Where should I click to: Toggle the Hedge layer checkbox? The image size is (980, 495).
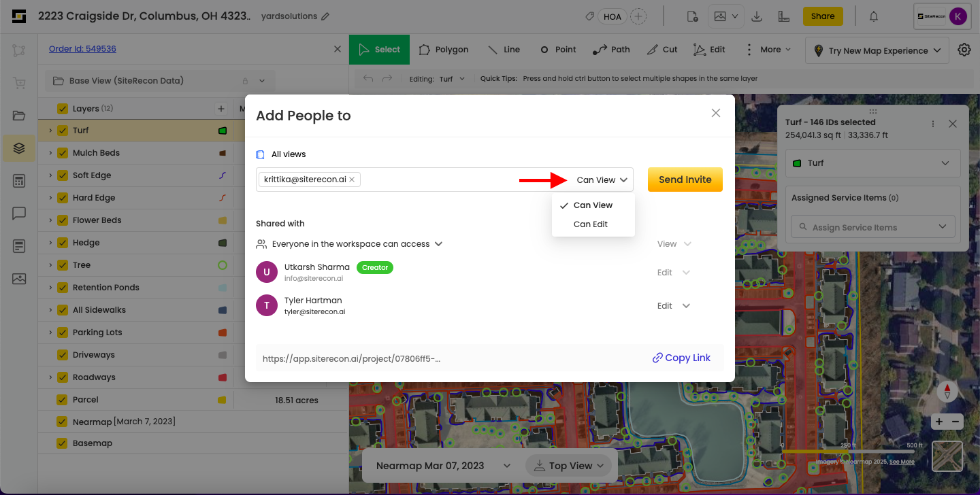point(63,243)
